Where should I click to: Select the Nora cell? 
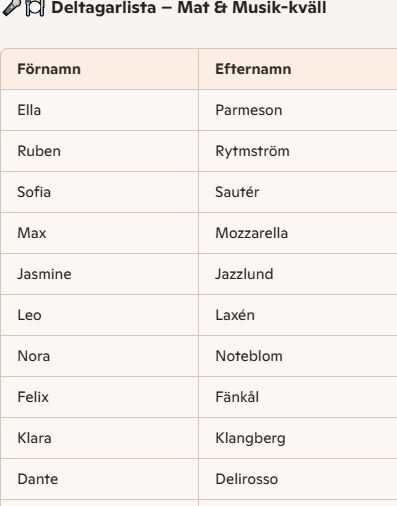coord(99,356)
